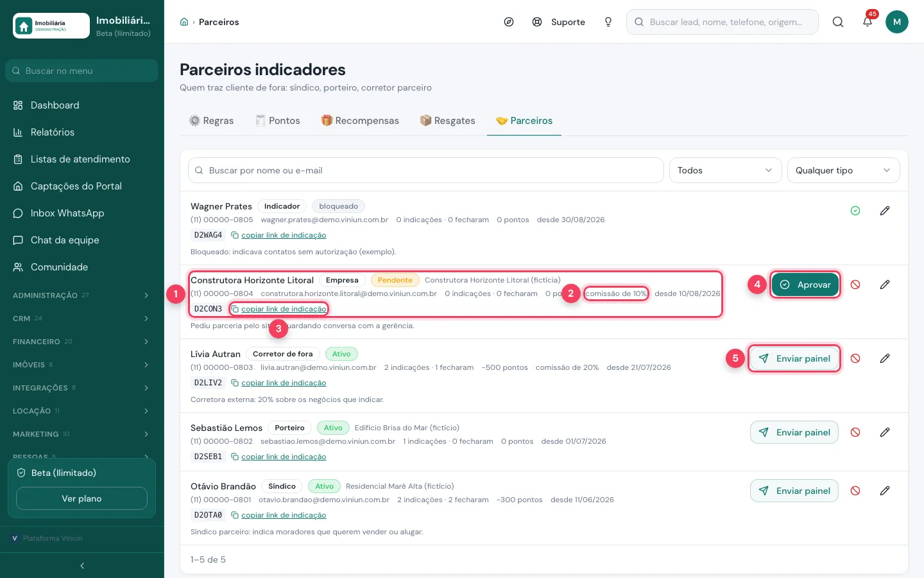Open Comunidade in the sidebar
This screenshot has height=578, width=924.
[x=81, y=267]
